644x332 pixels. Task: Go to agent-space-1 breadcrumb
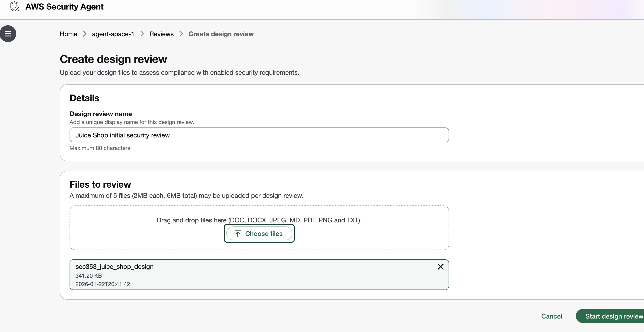point(113,34)
